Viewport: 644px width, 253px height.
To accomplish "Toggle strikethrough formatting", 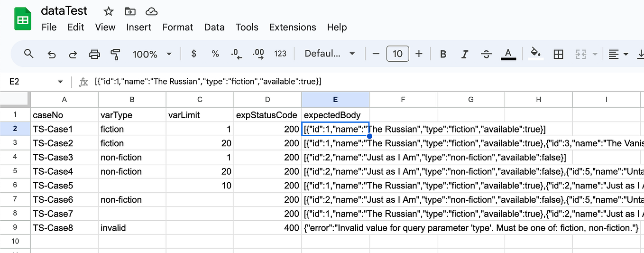I will 486,54.
